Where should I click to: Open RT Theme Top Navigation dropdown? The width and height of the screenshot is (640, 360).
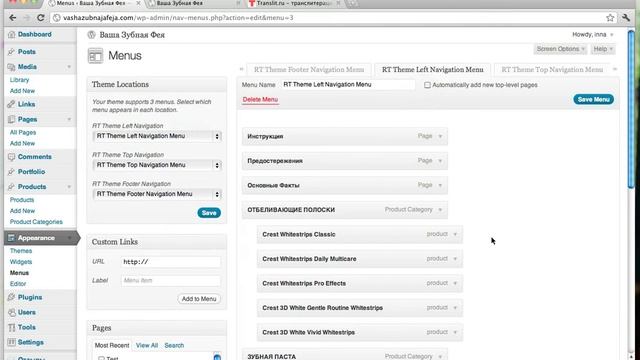pyautogui.click(x=157, y=165)
